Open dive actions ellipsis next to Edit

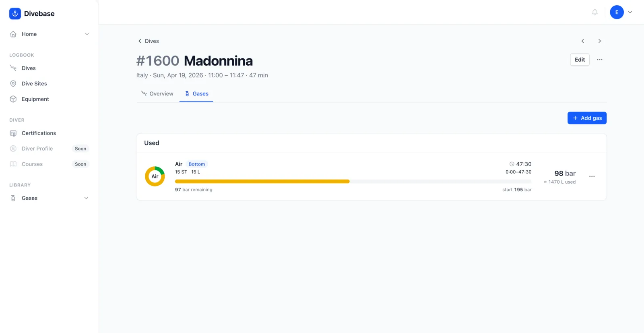[x=600, y=60]
